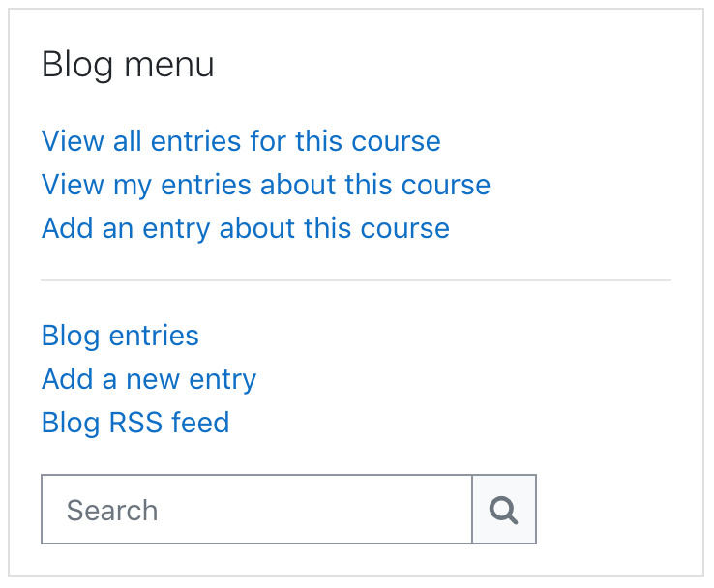Open View all entries for this course
The image size is (714, 588).
(241, 141)
